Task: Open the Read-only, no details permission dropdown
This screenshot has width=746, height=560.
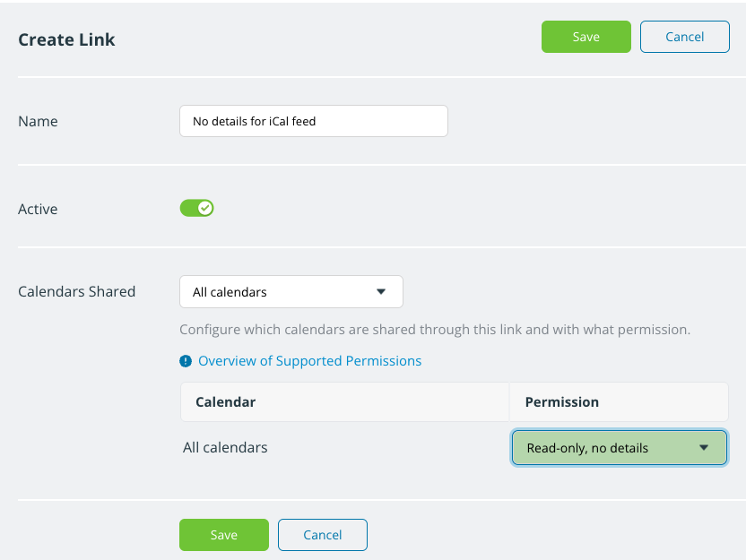Action: tap(619, 448)
